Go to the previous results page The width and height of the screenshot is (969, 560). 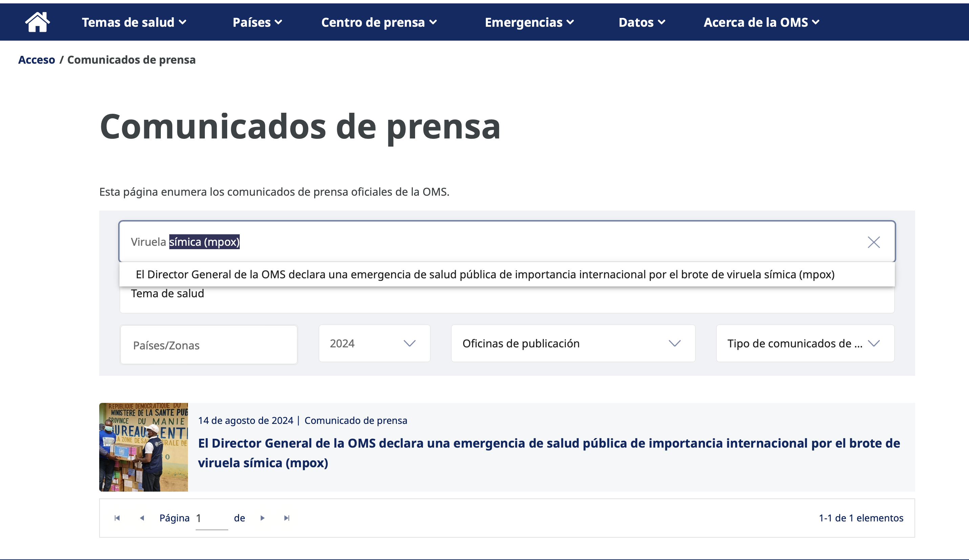(142, 518)
